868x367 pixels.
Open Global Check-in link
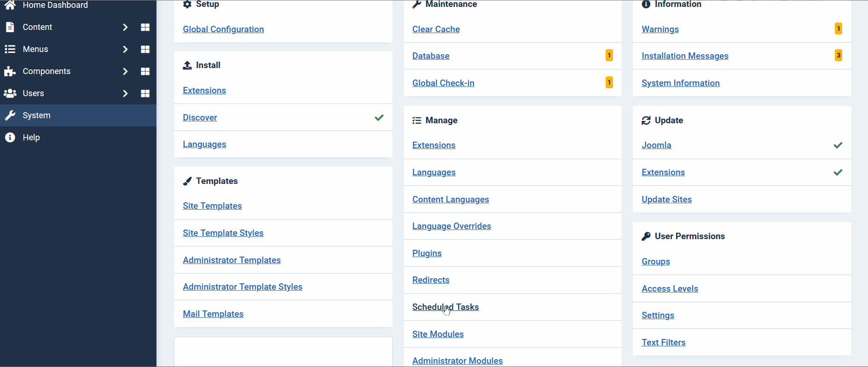point(443,83)
